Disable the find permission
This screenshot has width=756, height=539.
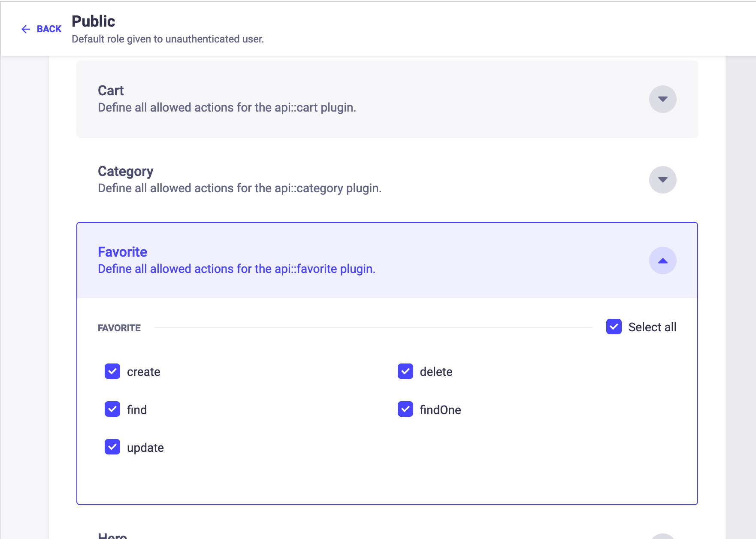(112, 409)
